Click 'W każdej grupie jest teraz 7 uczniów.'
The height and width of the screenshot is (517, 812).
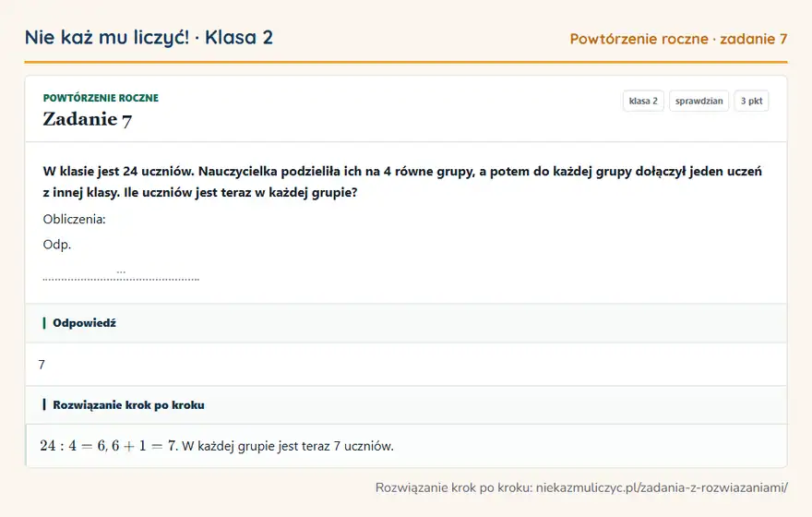287,446
